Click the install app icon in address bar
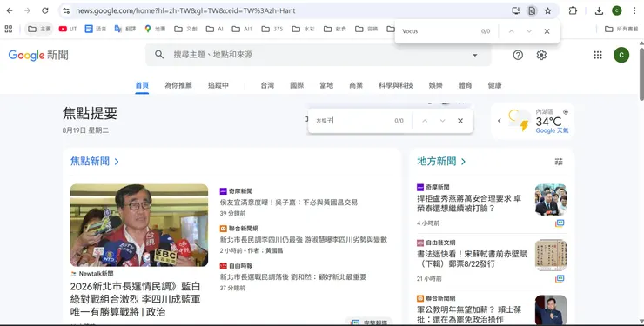Screen dimensions: 644x326 [516, 10]
